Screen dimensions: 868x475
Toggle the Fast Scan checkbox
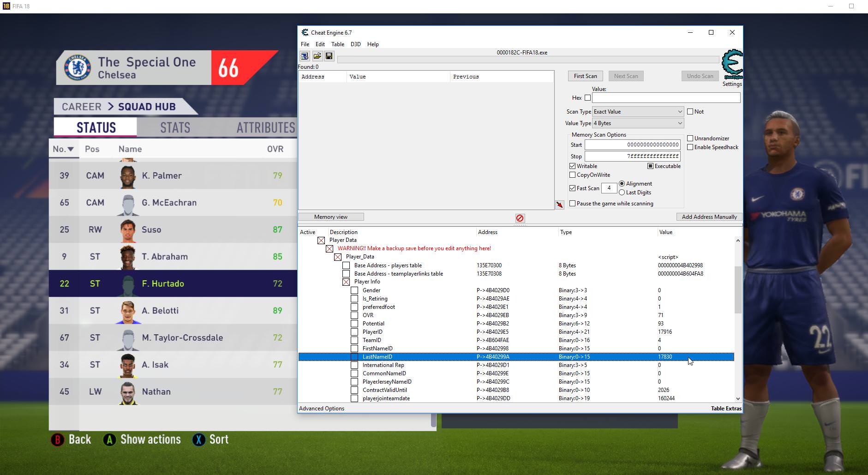[x=573, y=188]
